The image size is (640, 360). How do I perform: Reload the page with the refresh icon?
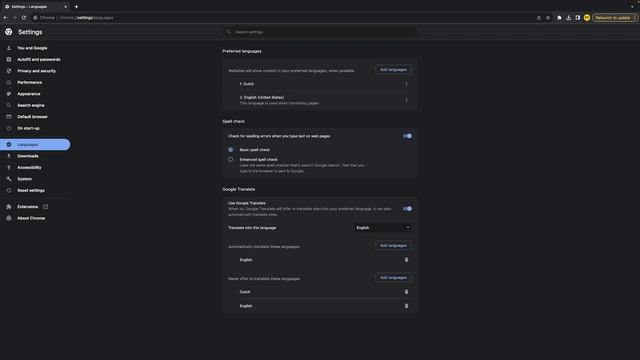click(24, 18)
